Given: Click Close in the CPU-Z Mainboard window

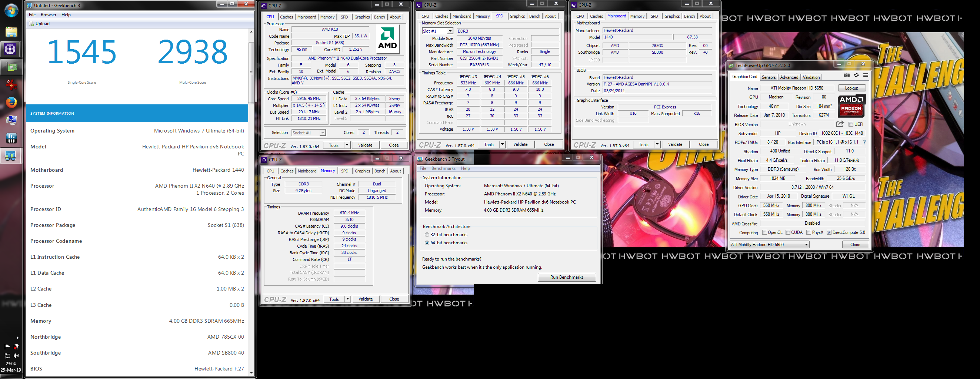Looking at the screenshot, I should (x=703, y=144).
